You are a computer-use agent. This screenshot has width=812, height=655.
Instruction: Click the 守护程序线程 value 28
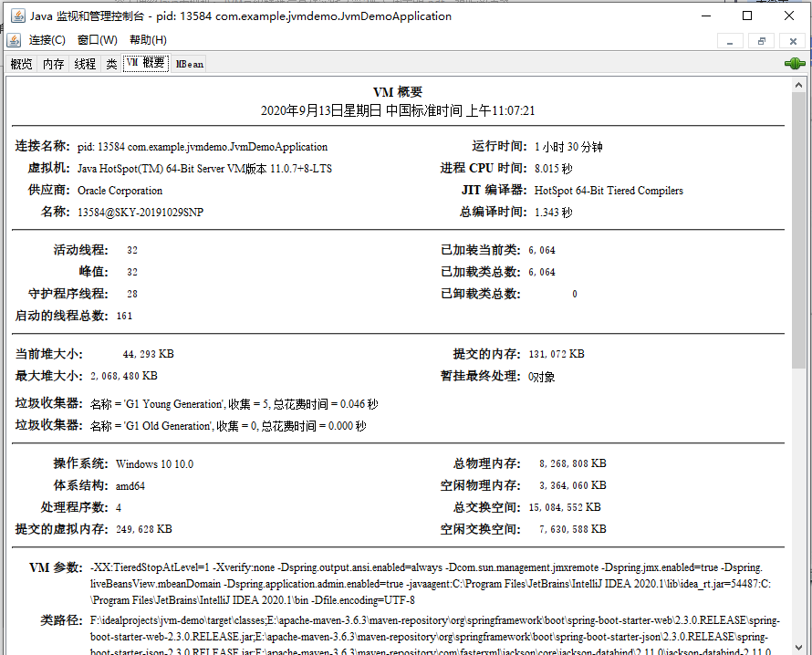[132, 294]
